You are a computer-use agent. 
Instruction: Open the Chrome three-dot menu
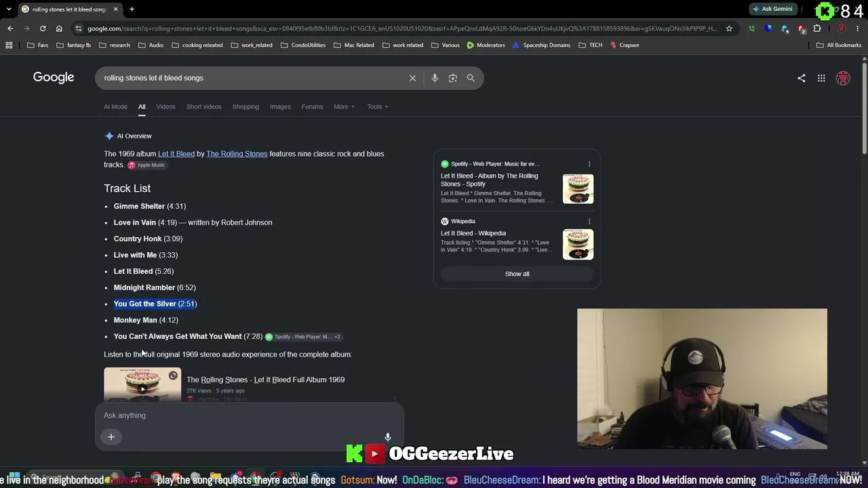click(x=858, y=28)
